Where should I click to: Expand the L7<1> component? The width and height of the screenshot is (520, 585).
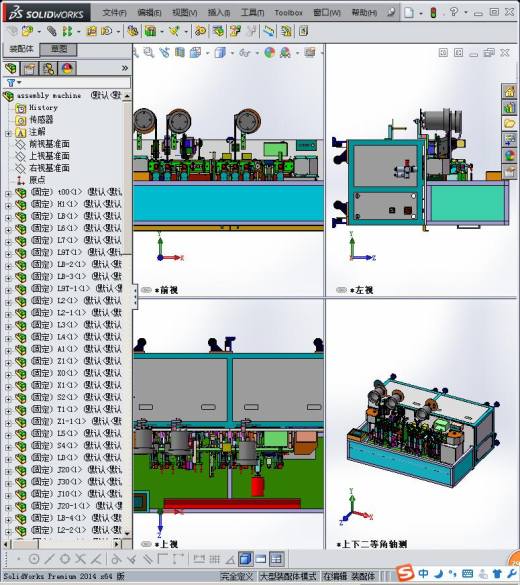coord(8,241)
